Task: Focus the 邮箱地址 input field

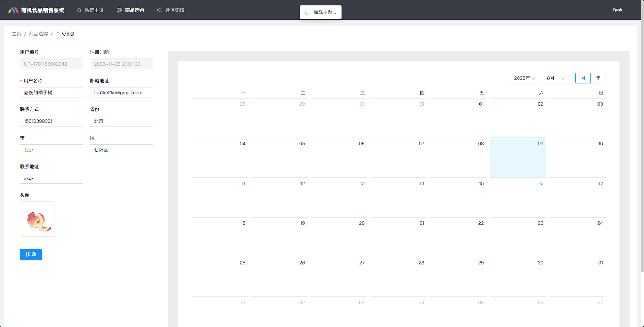Action: [x=122, y=93]
